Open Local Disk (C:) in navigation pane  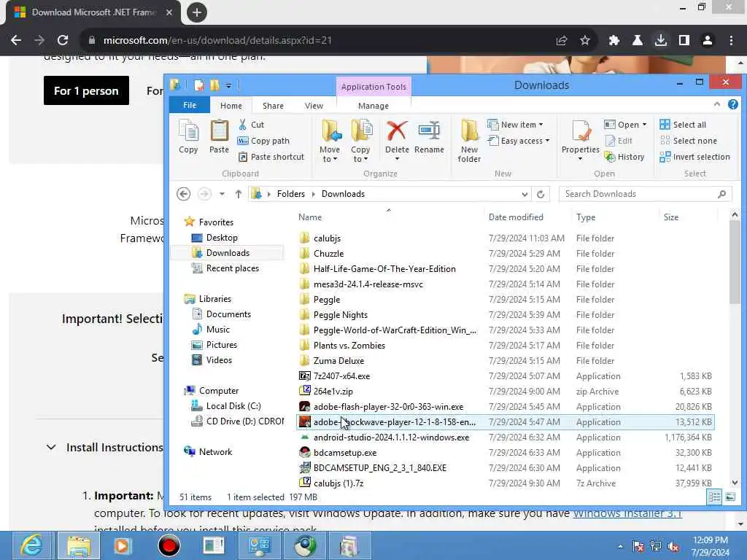226,406
